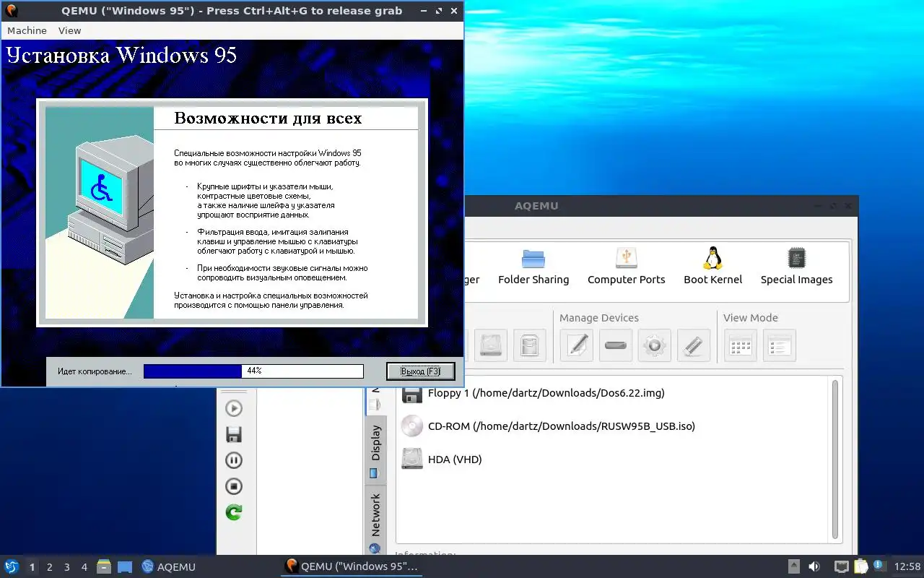Click the device list vertical scrollbar
Image resolution: width=924 pixels, height=578 pixels.
pyautogui.click(x=836, y=460)
